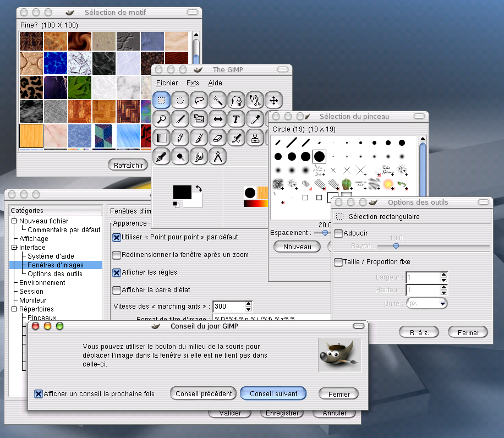The image size is (504, 438).
Task: Uncheck 'Afficher un conseil la prochaine fois'
Action: pyautogui.click(x=39, y=394)
